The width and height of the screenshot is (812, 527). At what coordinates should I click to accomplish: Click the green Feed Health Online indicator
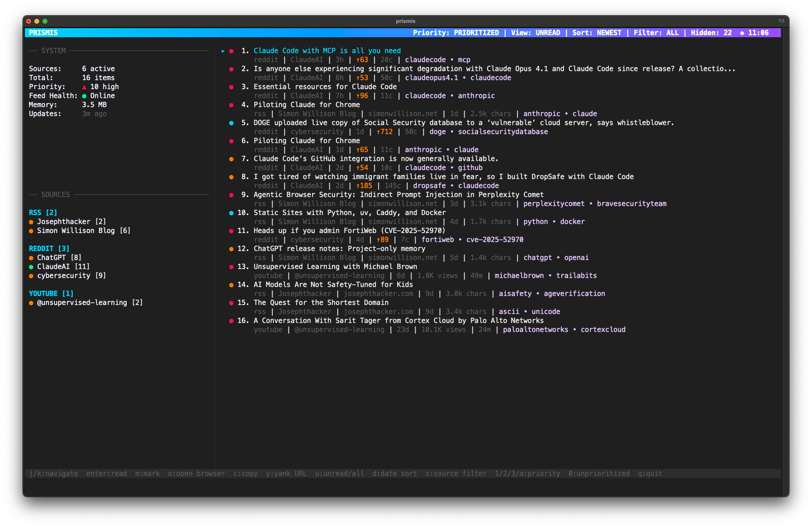click(x=84, y=96)
